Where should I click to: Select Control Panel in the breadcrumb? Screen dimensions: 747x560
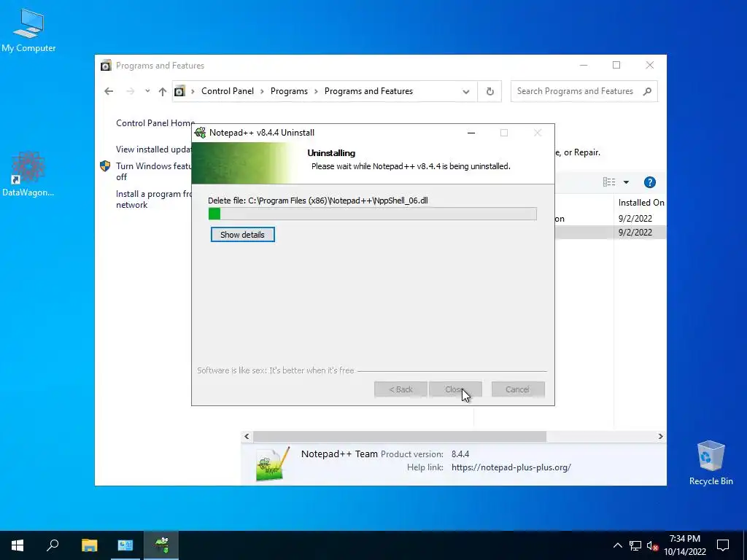tap(228, 91)
